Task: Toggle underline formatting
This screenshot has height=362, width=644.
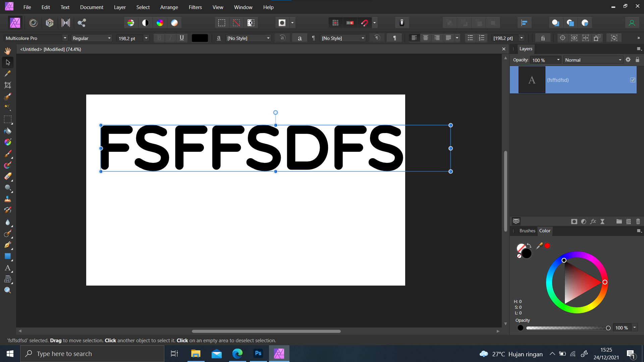Action: 181,38
